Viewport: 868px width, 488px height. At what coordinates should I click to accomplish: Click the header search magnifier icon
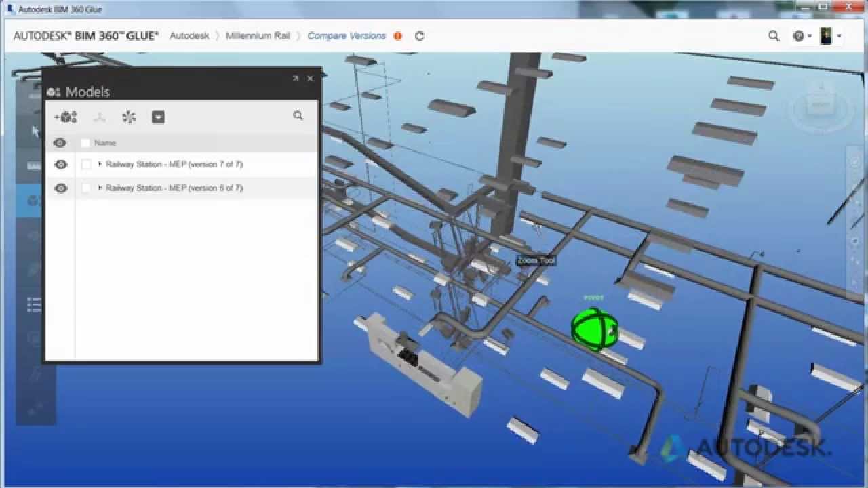pos(774,36)
